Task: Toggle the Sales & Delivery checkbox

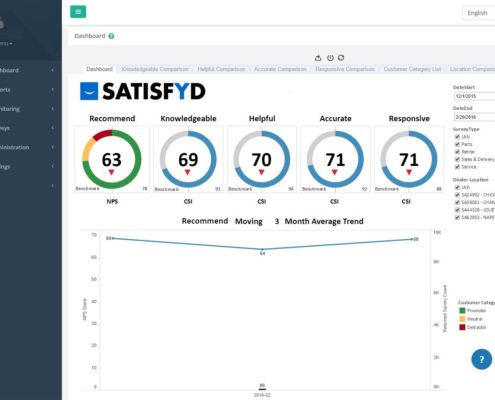Action: (x=457, y=159)
